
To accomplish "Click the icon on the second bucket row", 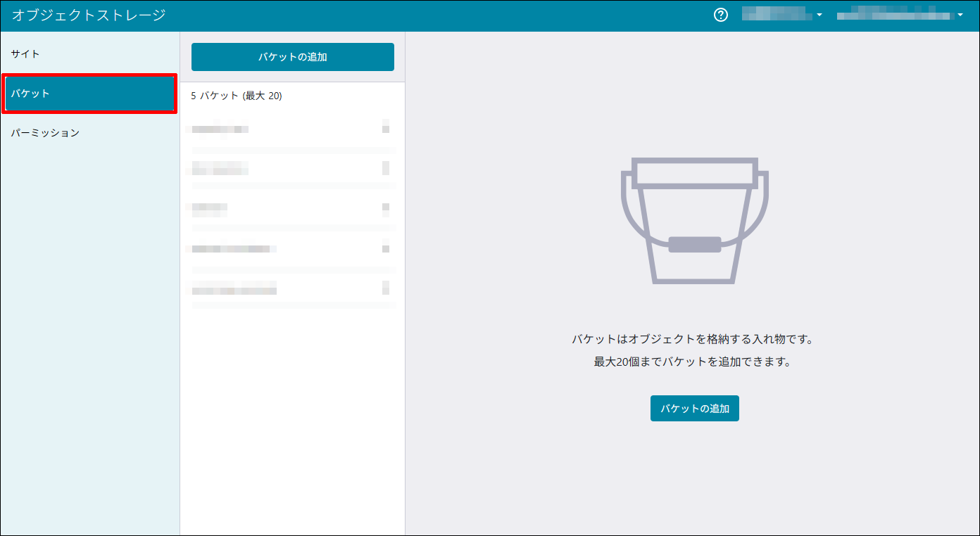I will (385, 167).
